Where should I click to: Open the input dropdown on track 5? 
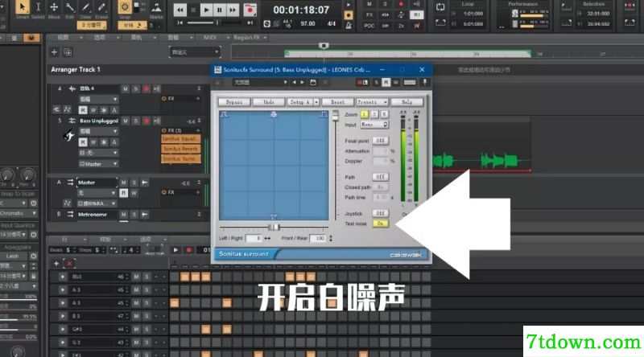98,153
